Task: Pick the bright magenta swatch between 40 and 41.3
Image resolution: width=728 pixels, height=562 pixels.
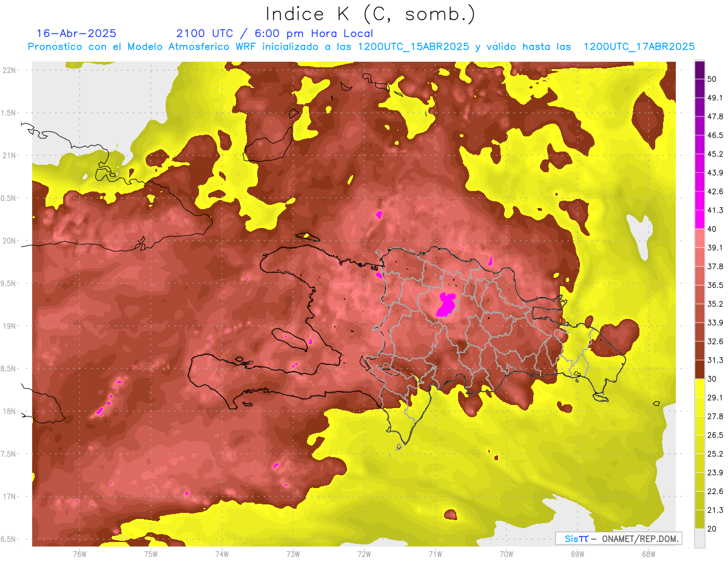Action: pos(699,219)
